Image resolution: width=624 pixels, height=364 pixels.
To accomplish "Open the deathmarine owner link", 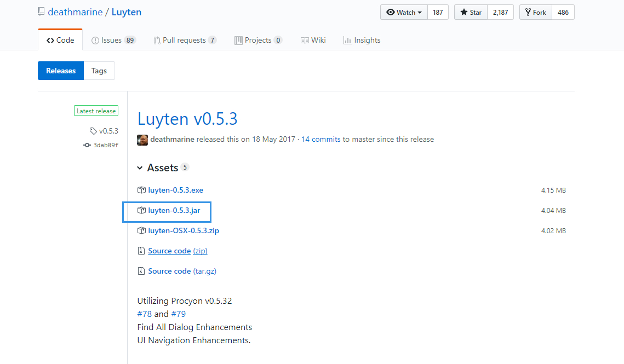I will pos(75,12).
